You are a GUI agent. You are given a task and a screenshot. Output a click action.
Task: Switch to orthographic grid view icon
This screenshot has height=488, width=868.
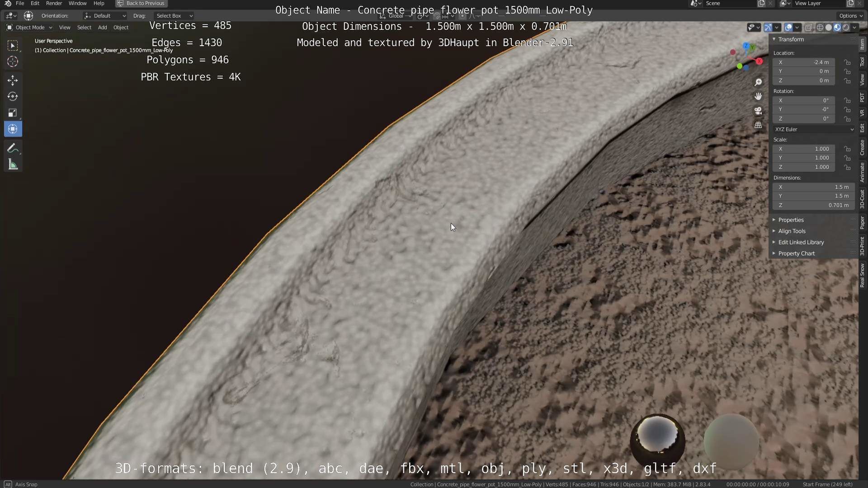coord(758,125)
